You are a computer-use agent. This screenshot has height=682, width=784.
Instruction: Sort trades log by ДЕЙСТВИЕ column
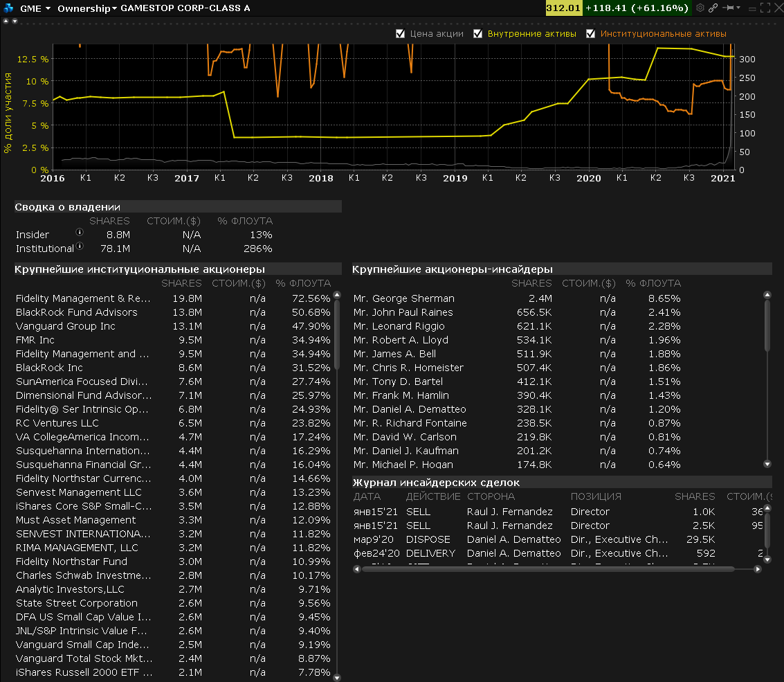[x=433, y=496]
